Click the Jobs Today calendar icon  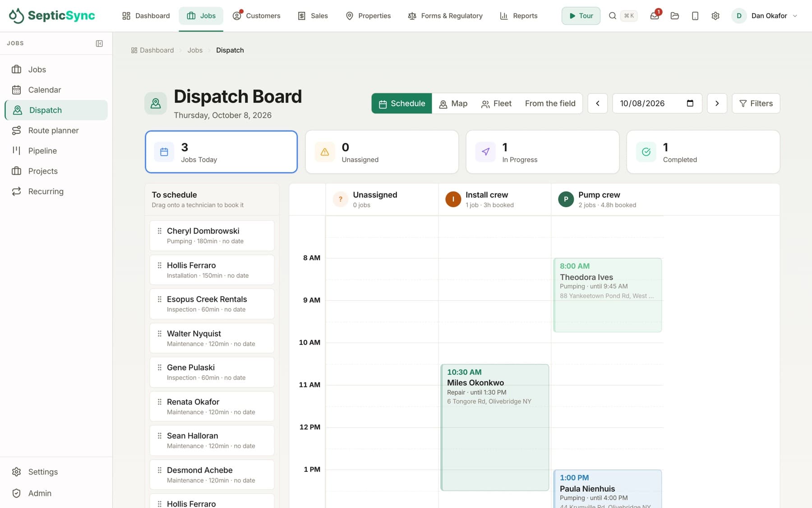coord(164,152)
